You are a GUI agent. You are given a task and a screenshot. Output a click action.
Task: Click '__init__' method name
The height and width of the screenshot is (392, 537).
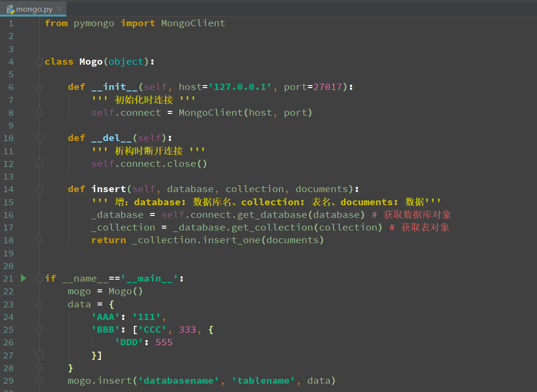[114, 87]
